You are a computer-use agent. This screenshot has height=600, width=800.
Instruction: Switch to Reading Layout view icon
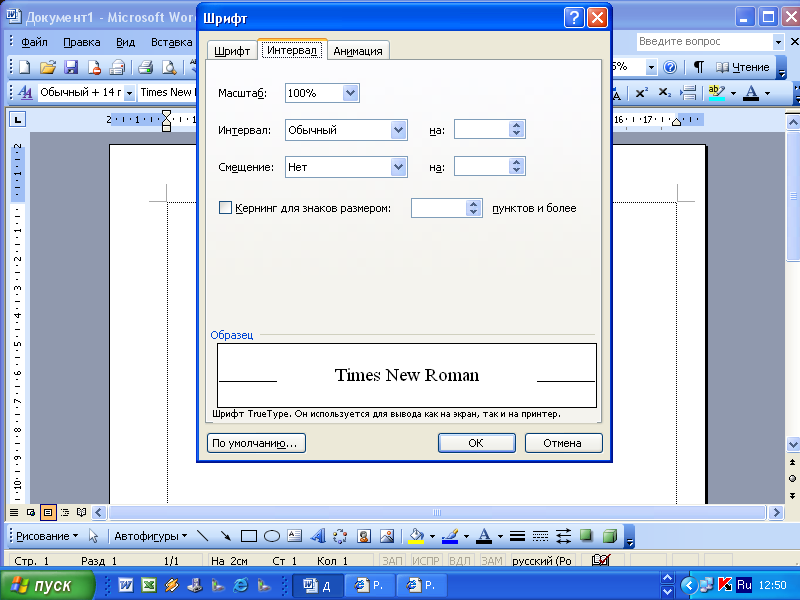click(x=82, y=512)
